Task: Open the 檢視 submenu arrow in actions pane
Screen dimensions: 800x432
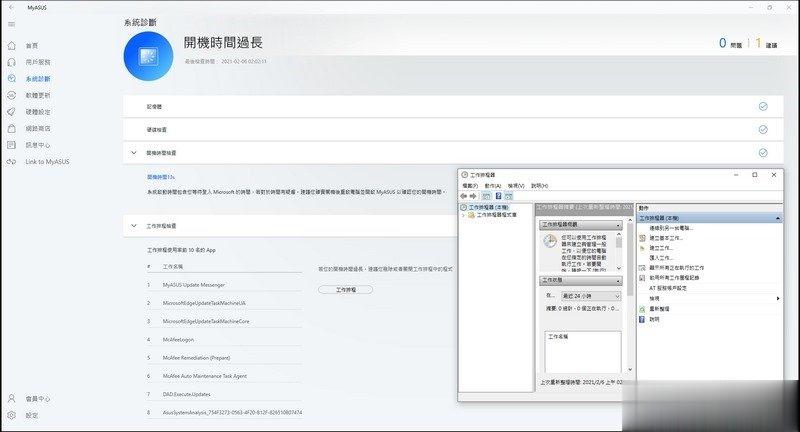Action: pos(778,298)
